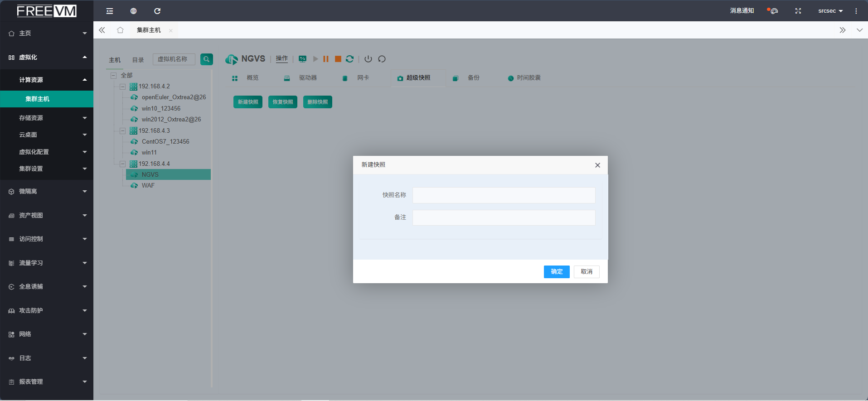Click the orange pause VM icon

coord(326,59)
